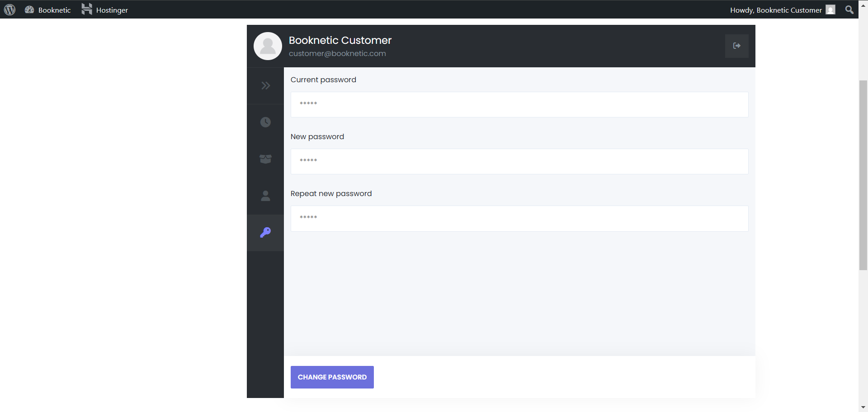Click the logout icon in customer header

click(x=737, y=46)
